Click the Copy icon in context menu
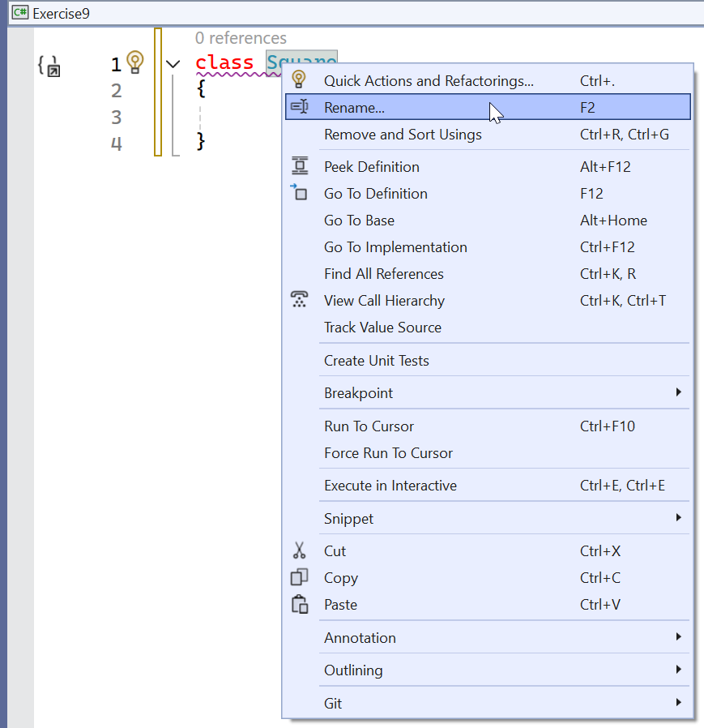The width and height of the screenshot is (704, 728). click(299, 577)
